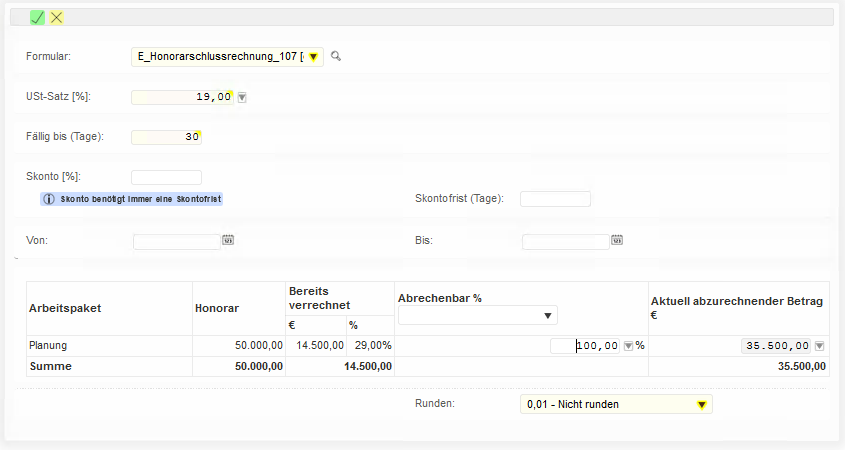This screenshot has height=450, width=845.
Task: Open the calendar picker for Bis
Action: coord(617,240)
